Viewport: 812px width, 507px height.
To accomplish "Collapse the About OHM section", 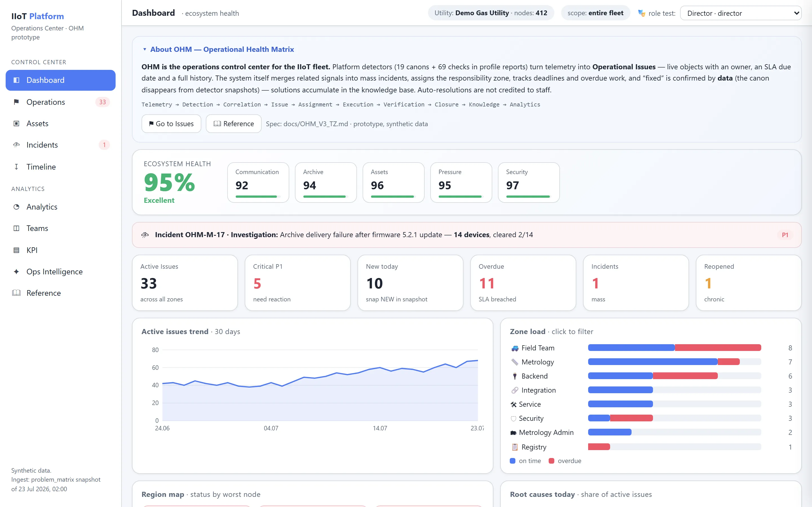I will (x=218, y=49).
